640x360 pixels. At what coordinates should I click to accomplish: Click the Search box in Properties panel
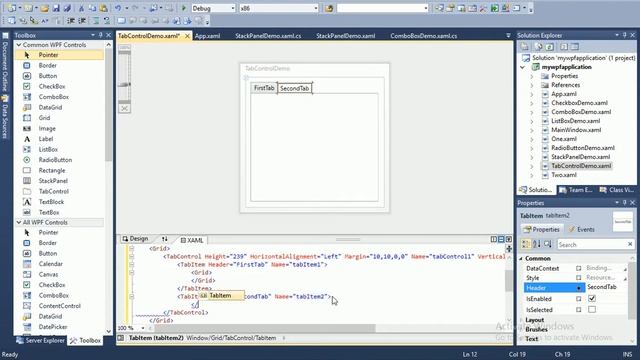coord(595,244)
